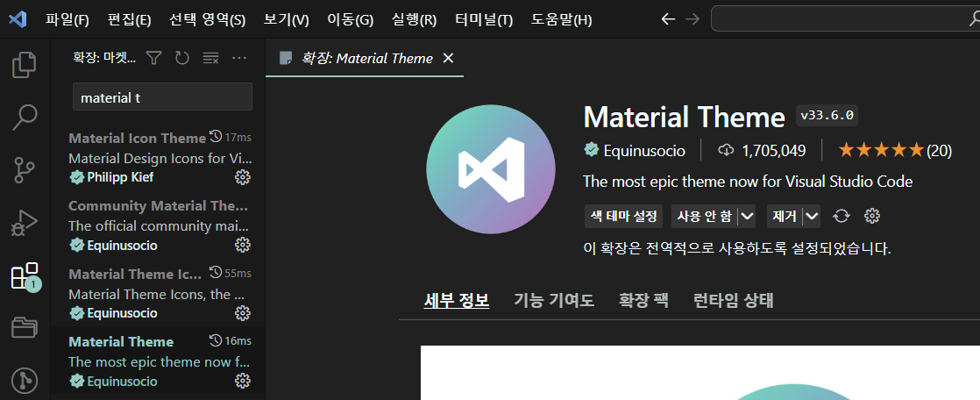Select the Material Theme list entry
The width and height of the screenshot is (980, 400).
tap(158, 361)
